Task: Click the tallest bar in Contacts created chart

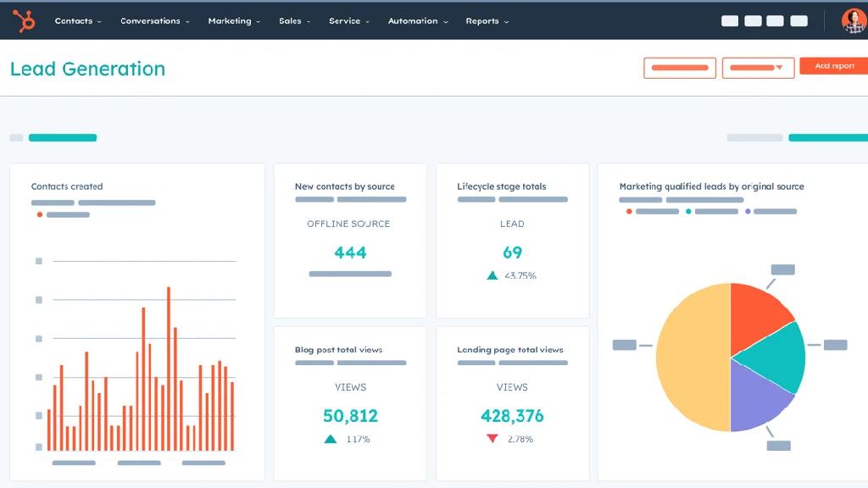Action: [x=169, y=369]
